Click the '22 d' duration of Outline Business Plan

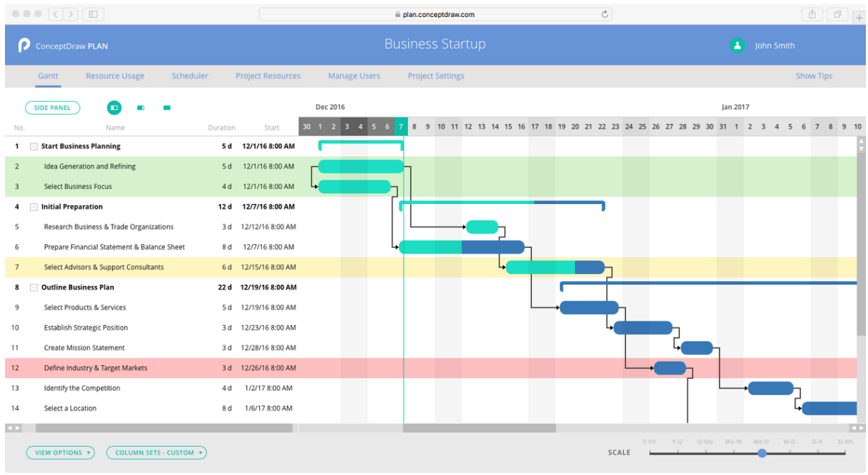click(x=225, y=287)
